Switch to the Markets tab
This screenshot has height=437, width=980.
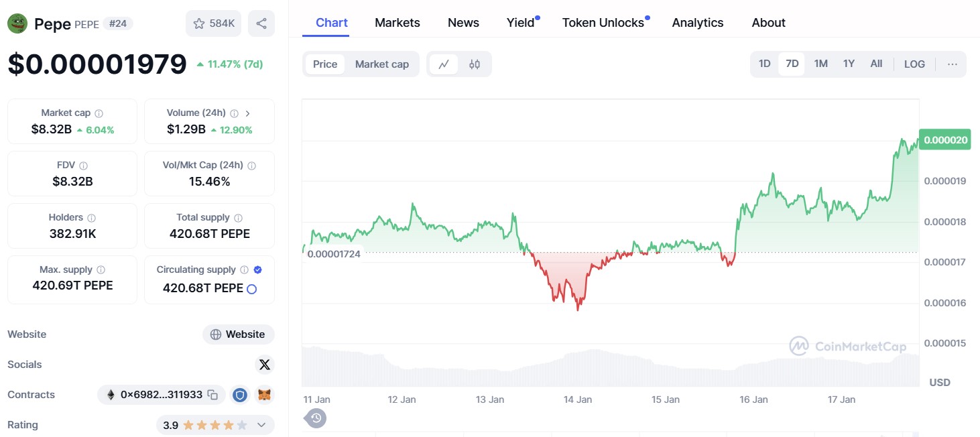point(397,22)
